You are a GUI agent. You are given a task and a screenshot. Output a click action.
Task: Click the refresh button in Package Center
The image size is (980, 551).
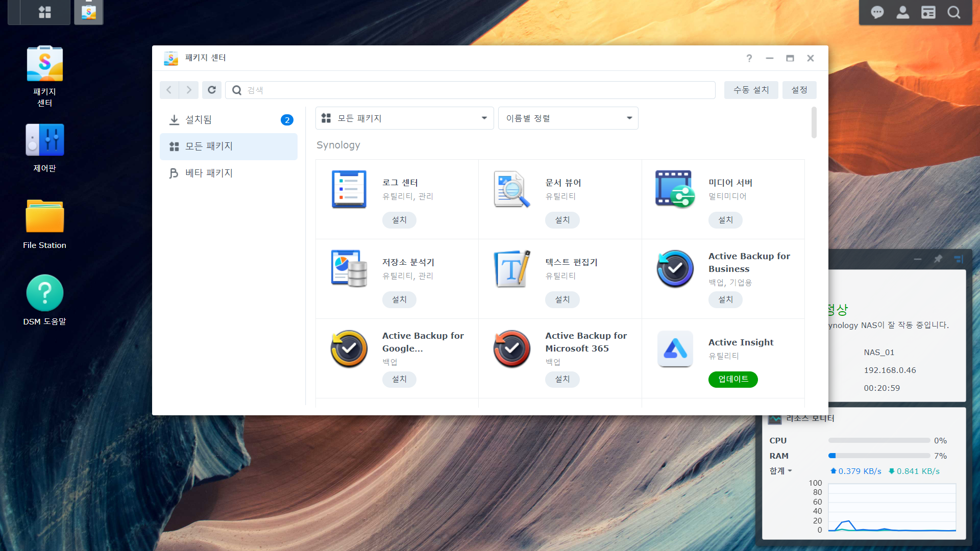[x=211, y=90]
